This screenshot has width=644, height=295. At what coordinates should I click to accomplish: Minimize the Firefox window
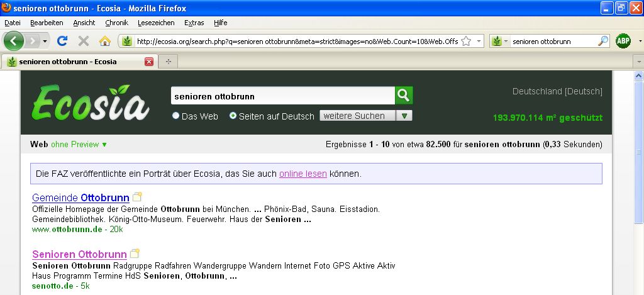(x=608, y=8)
